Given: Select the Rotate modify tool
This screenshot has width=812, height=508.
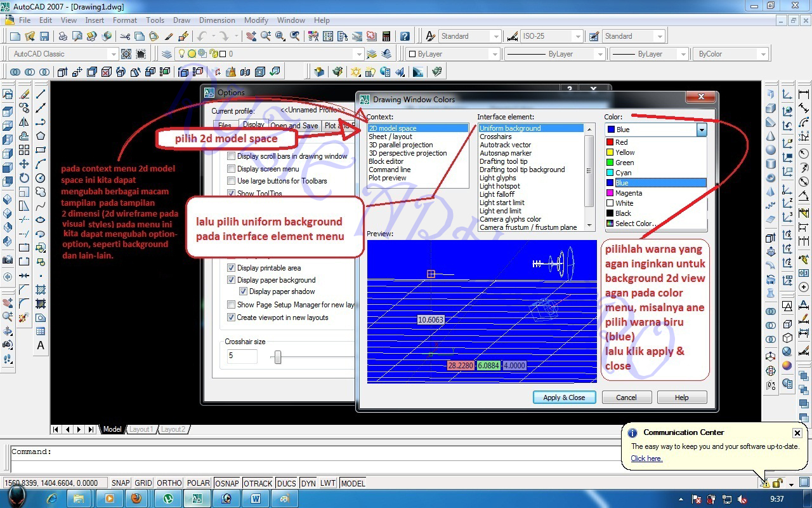Looking at the screenshot, I should click(24, 178).
